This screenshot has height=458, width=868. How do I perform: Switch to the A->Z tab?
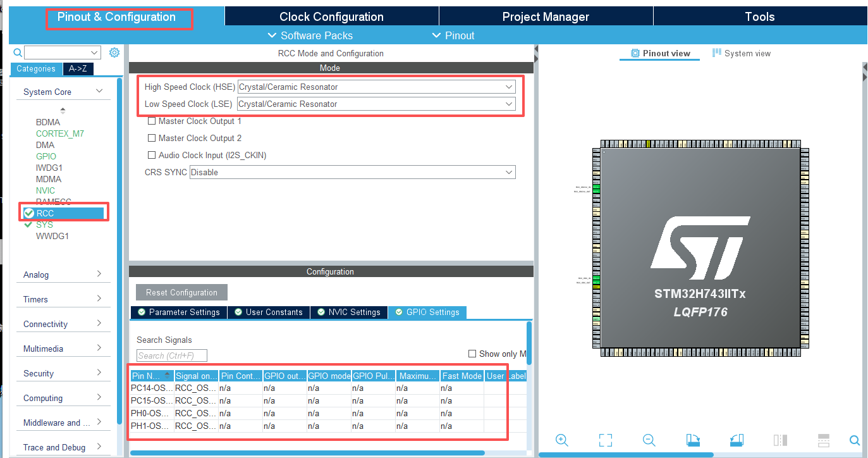pyautogui.click(x=78, y=69)
